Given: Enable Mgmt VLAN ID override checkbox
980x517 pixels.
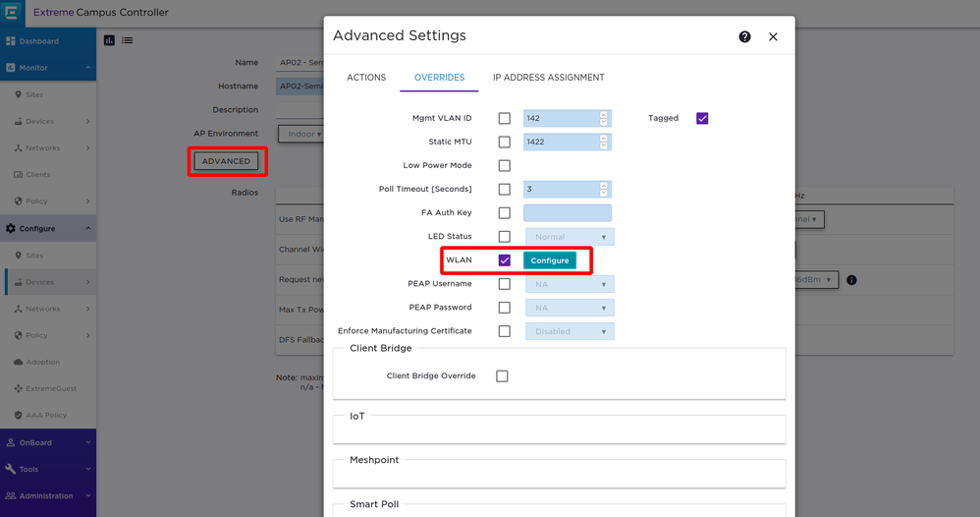Looking at the screenshot, I should pos(505,118).
